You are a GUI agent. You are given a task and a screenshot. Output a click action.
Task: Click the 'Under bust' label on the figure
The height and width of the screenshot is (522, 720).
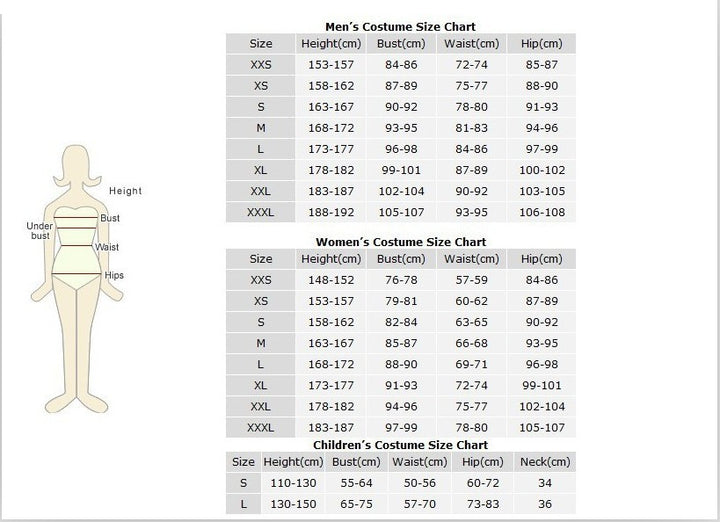[39, 231]
